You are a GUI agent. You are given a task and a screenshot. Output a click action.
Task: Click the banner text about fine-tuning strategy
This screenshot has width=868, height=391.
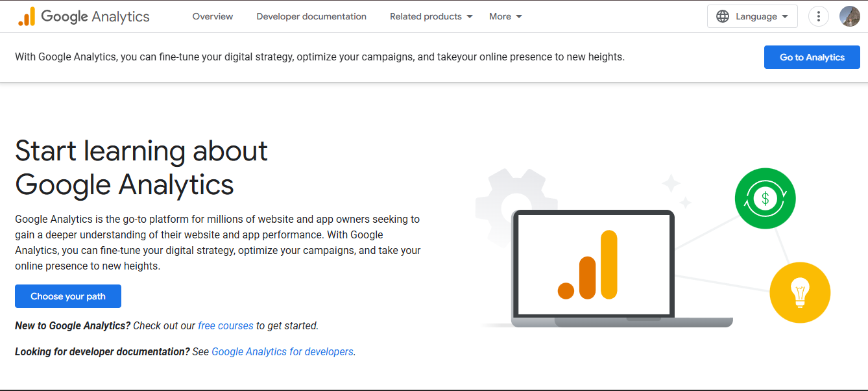tap(320, 57)
